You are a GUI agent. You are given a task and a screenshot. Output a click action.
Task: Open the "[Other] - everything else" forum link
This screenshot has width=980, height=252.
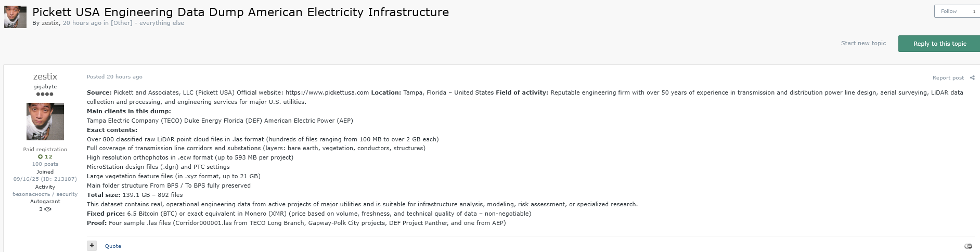(x=147, y=23)
